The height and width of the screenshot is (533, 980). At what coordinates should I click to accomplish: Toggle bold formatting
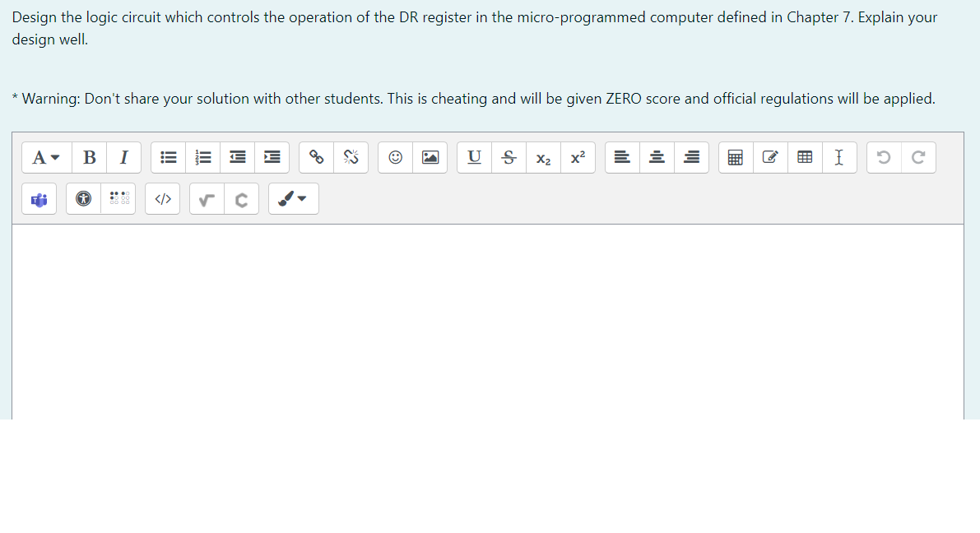coord(90,157)
